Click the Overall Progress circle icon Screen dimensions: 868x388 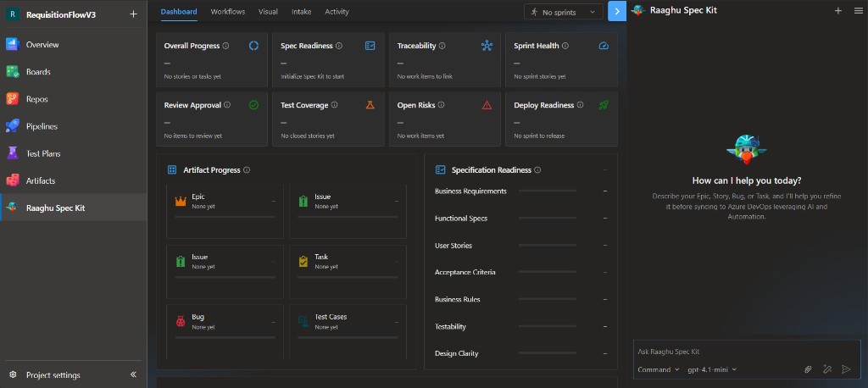point(253,46)
